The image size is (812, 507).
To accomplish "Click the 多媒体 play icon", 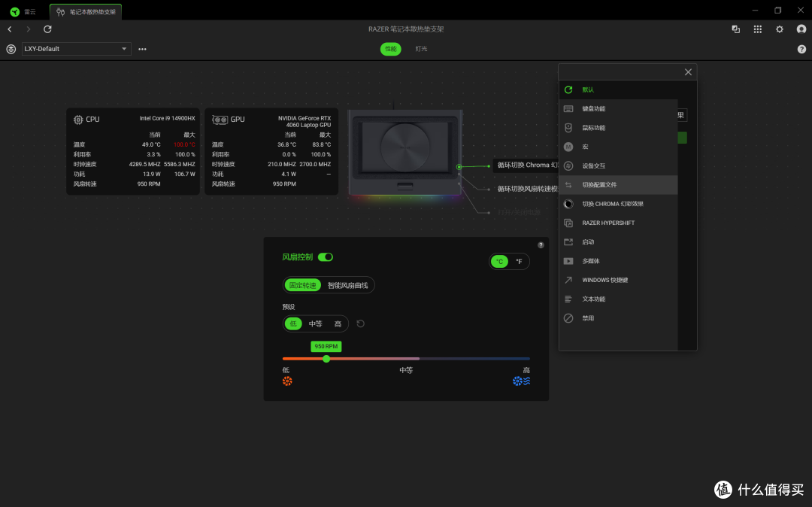I will [568, 261].
